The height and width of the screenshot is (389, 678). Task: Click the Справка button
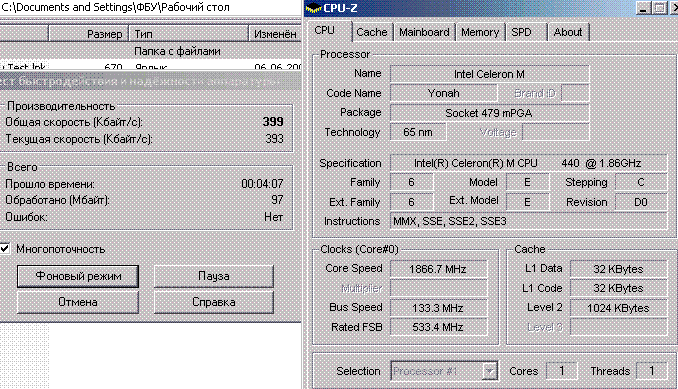tap(214, 302)
